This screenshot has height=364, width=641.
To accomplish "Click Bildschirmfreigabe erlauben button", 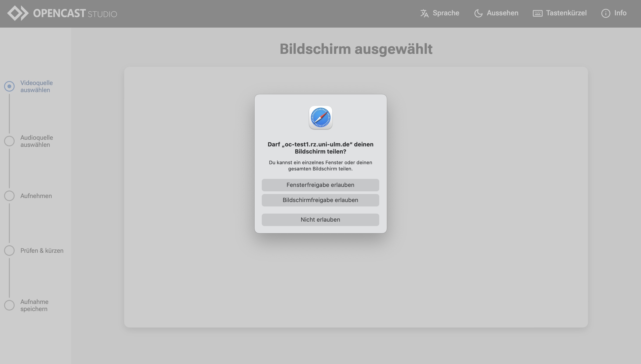I will click(x=320, y=200).
